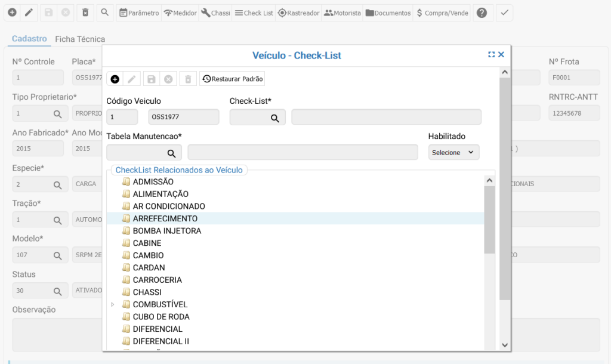This screenshot has height=364, width=611.
Task: Expand the dialog to full screen
Action: click(x=491, y=54)
